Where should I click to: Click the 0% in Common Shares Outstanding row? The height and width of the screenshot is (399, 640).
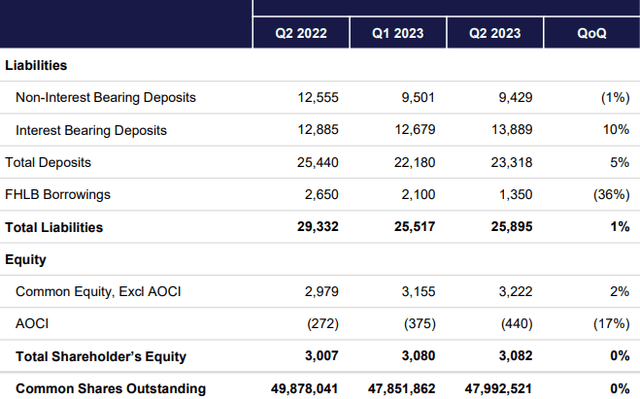(620, 389)
